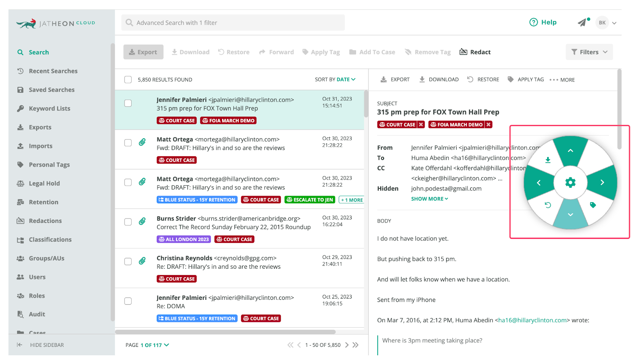Open attachment of Burns Strider email

click(142, 221)
